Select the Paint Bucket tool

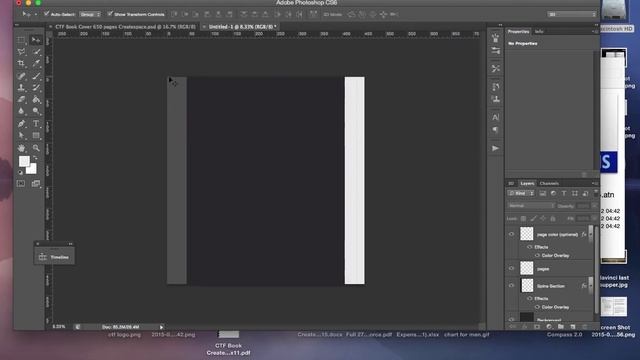(36, 100)
